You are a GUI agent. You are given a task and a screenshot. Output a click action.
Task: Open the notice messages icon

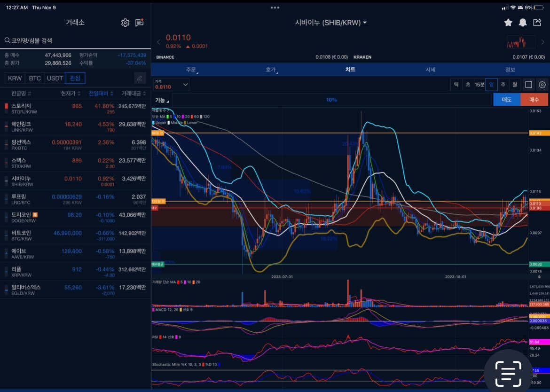click(139, 23)
